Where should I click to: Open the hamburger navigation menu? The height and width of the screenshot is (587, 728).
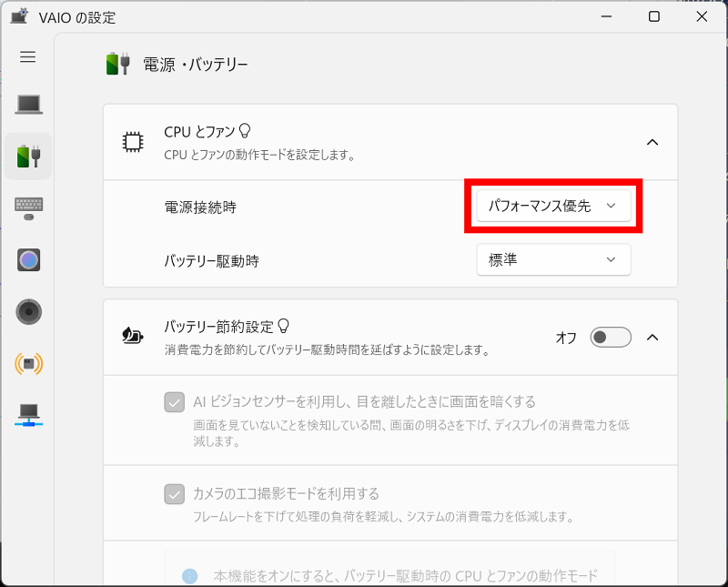28,57
